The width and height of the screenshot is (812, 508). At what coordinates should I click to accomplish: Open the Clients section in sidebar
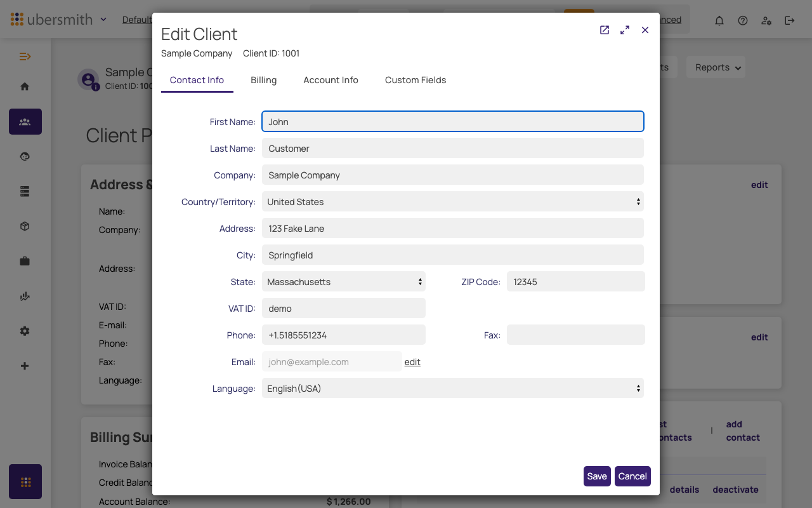pos(25,121)
